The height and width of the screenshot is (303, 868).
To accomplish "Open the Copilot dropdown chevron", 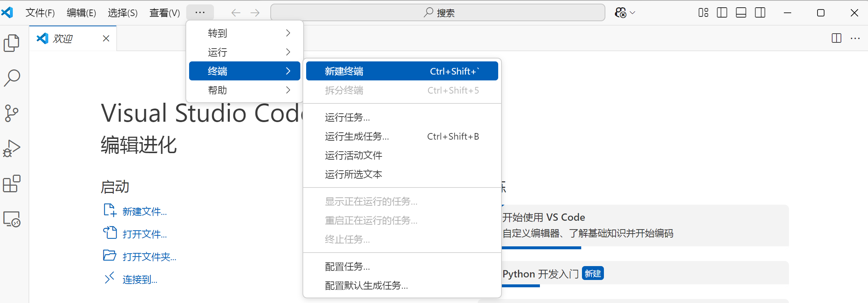I will point(632,13).
